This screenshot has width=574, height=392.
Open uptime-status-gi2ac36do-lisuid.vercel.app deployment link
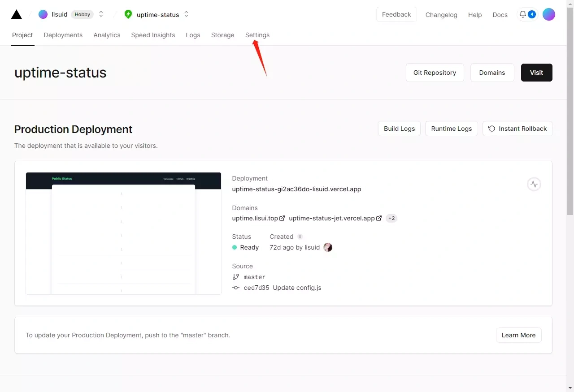pos(296,189)
